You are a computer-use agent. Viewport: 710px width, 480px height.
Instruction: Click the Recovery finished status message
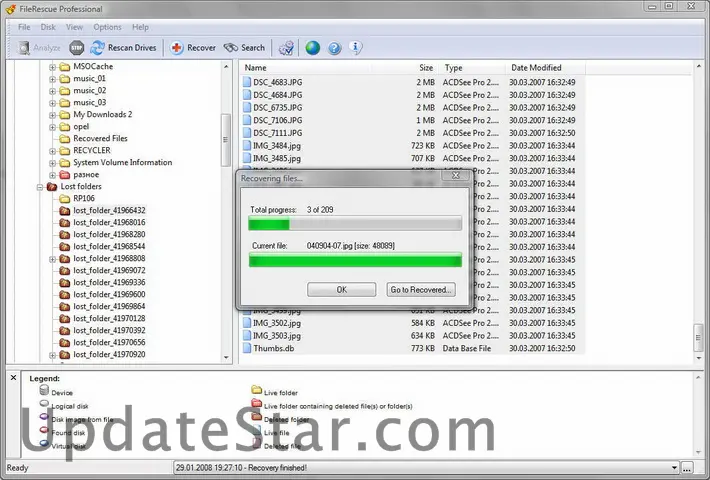coord(241,468)
